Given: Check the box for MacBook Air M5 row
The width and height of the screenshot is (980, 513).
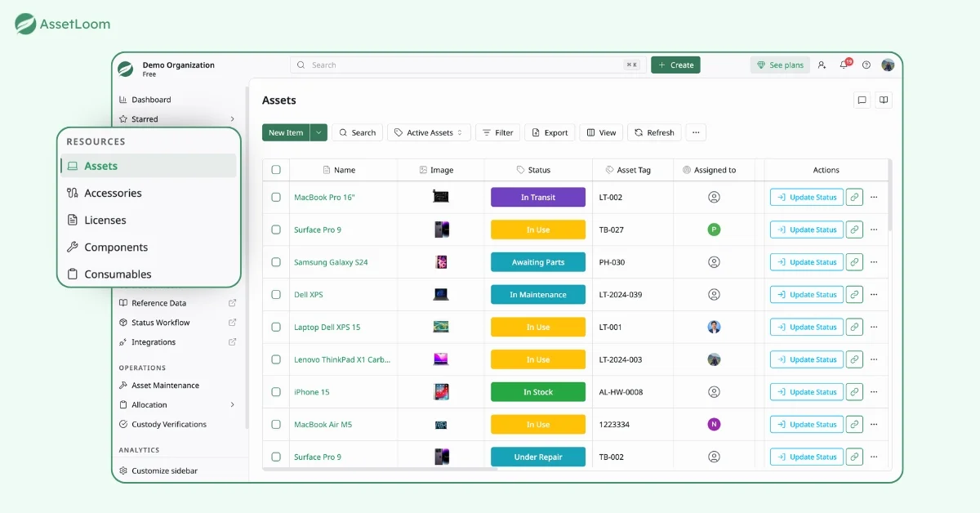Looking at the screenshot, I should (276, 424).
